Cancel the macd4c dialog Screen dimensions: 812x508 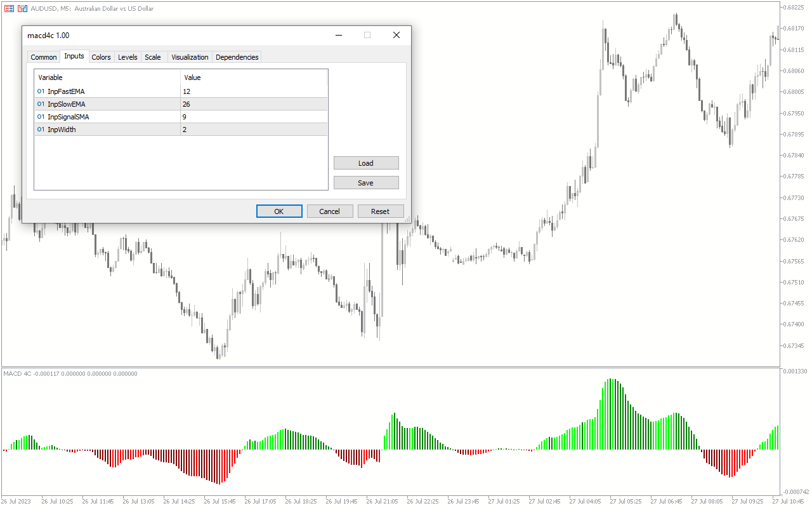(x=330, y=211)
